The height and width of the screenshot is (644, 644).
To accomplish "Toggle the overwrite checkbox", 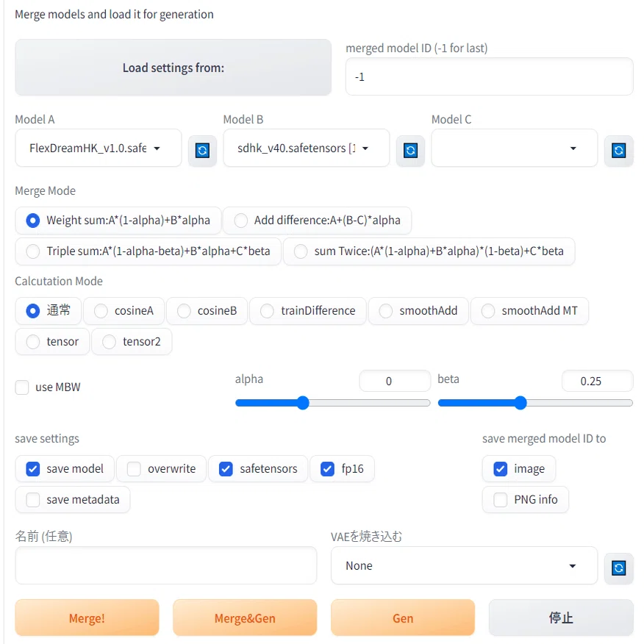I will 134,469.
